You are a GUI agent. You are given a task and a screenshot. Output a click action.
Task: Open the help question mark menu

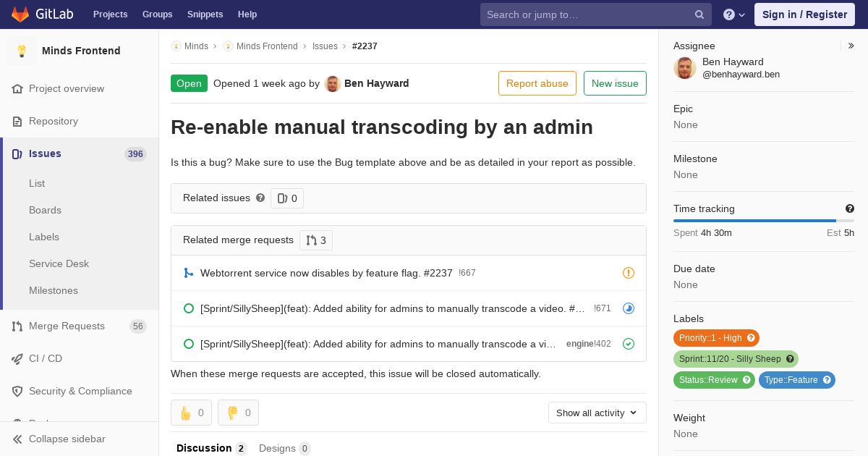(734, 14)
